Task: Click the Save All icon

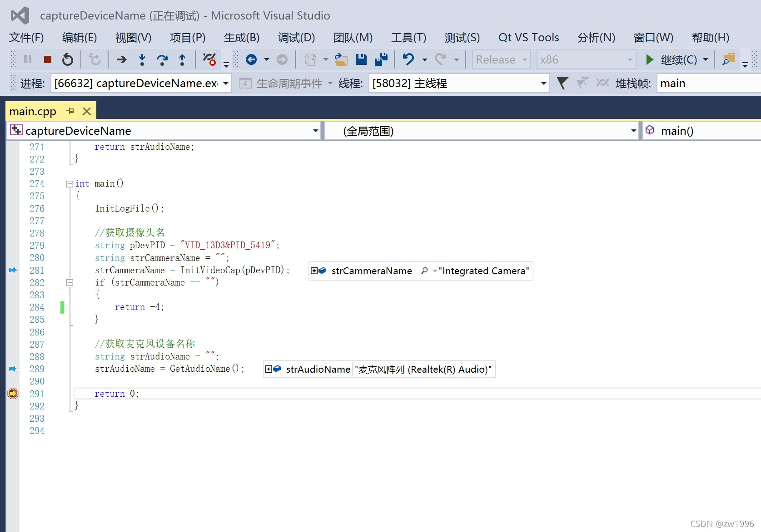Action: tap(381, 59)
